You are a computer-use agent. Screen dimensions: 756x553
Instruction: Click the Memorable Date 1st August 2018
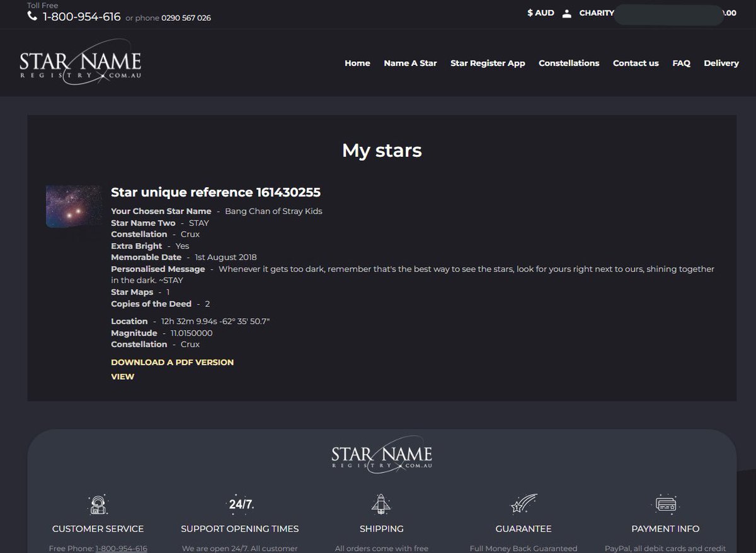(x=226, y=257)
